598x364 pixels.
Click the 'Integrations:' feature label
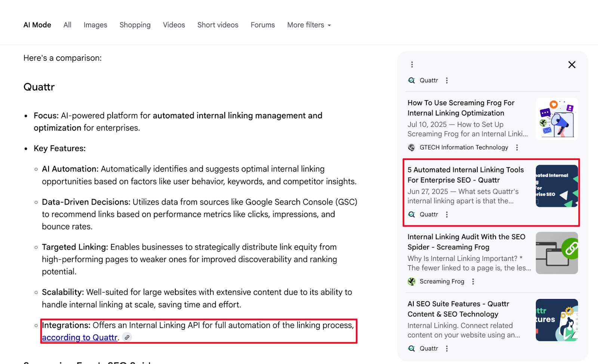pos(66,325)
